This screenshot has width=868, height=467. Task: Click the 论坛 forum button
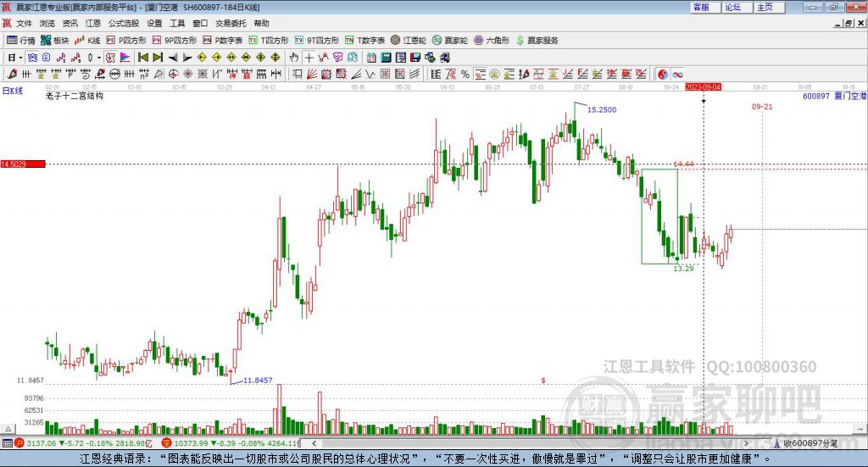pyautogui.click(x=738, y=7)
